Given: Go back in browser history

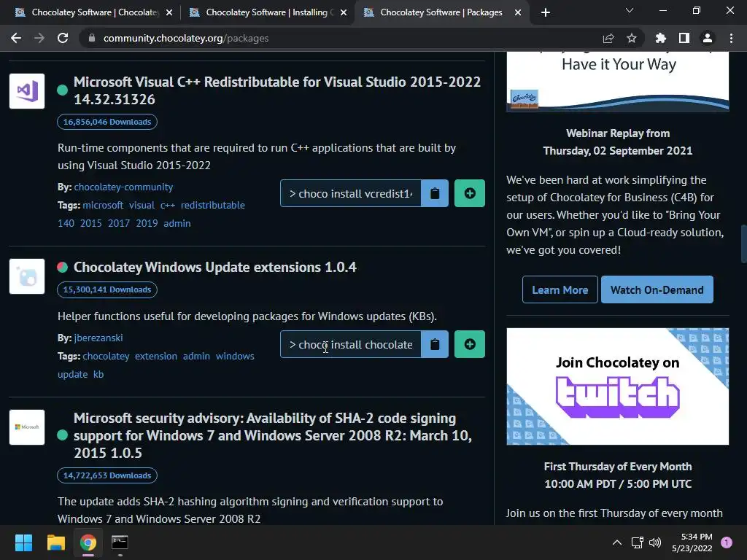Looking at the screenshot, I should [16, 38].
